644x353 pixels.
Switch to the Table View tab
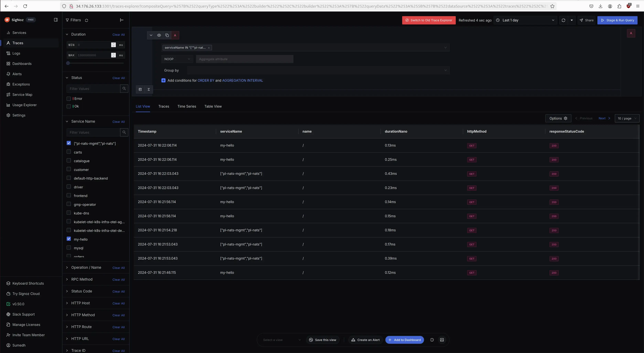click(x=213, y=106)
